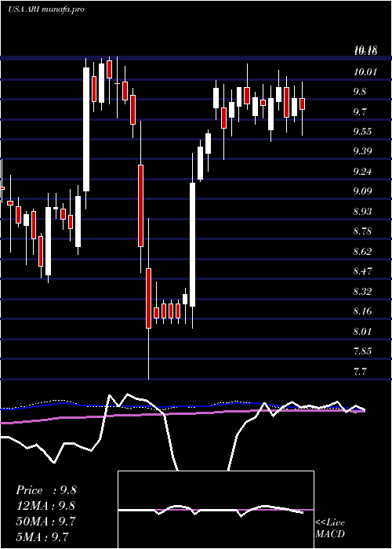Select the last red candle on the right

pyautogui.click(x=303, y=104)
